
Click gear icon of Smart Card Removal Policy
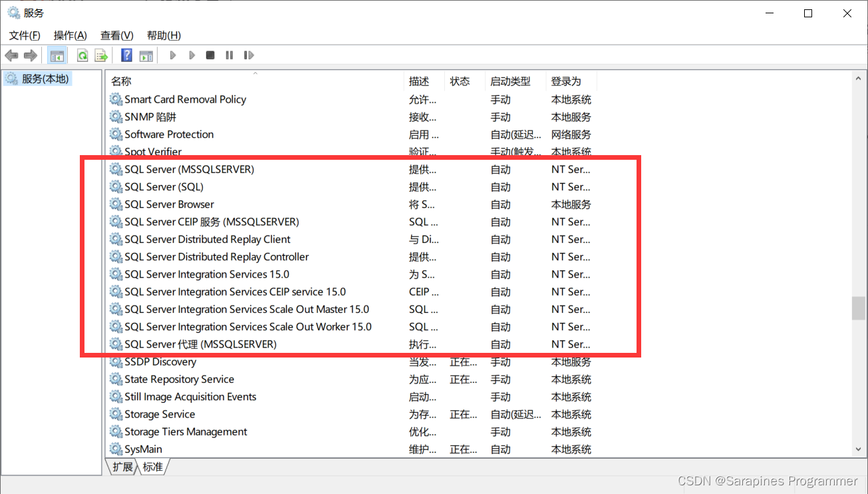pos(116,99)
